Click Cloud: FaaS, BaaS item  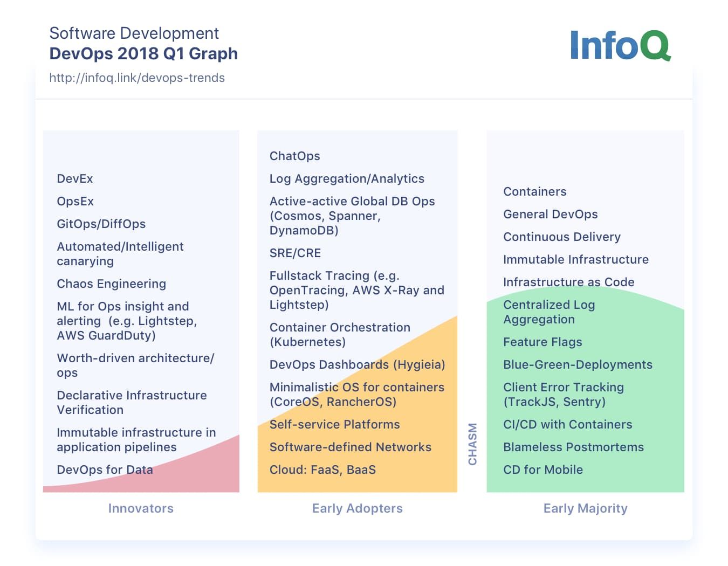322,470
